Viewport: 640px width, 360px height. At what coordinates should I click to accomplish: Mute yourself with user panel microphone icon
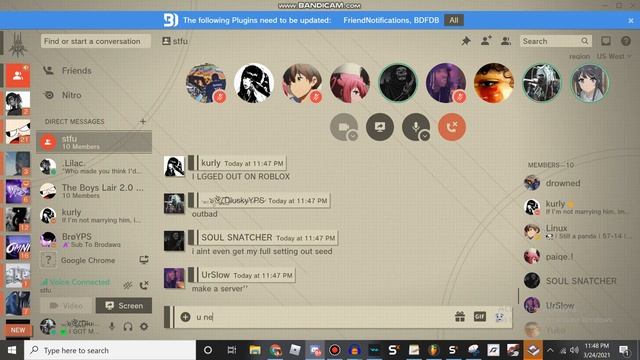[112, 327]
